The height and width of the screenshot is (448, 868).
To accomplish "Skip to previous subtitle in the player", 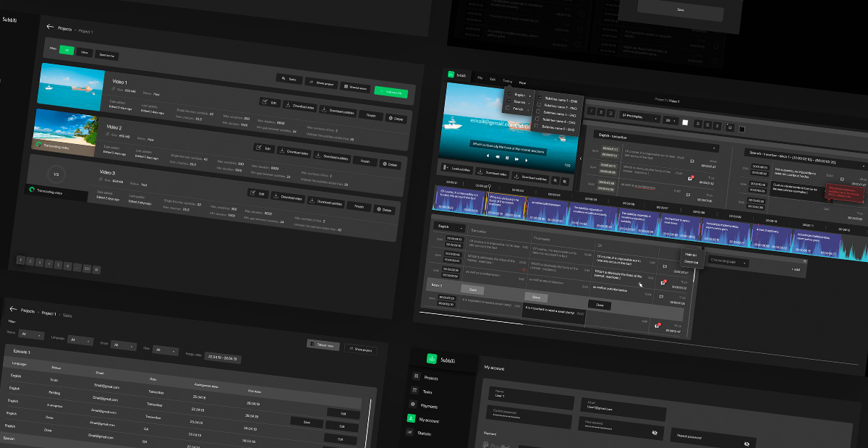I will pyautogui.click(x=488, y=156).
